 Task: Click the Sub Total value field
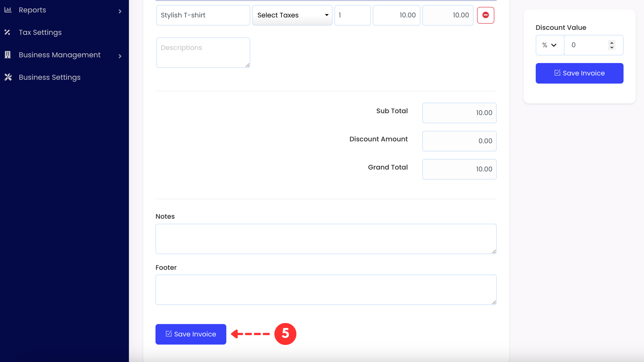coord(459,113)
